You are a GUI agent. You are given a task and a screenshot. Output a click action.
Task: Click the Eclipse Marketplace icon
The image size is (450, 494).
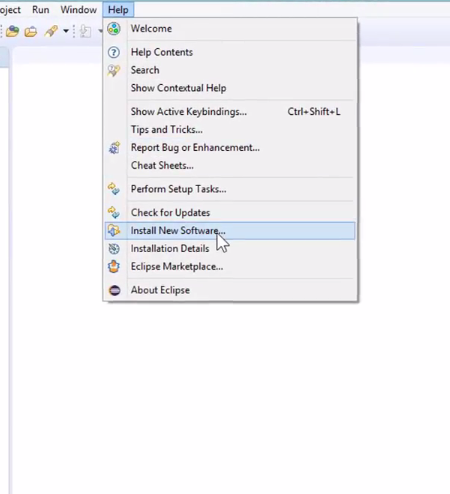[x=114, y=267]
